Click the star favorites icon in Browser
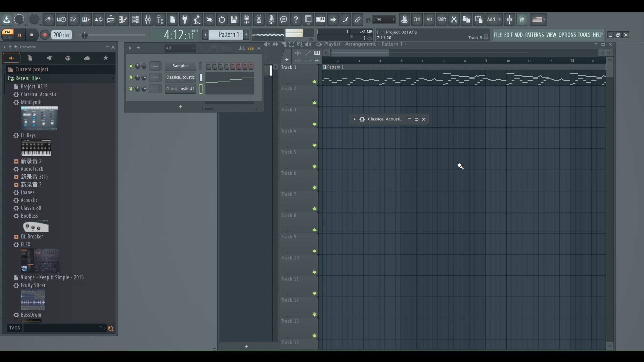The width and height of the screenshot is (644, 362). coord(106,58)
